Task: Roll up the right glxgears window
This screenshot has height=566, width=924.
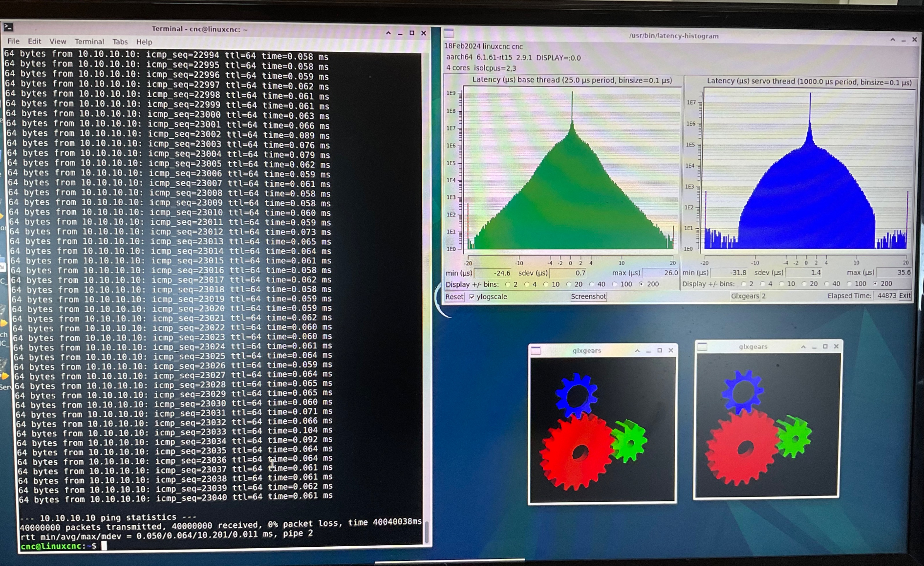Action: 803,347
